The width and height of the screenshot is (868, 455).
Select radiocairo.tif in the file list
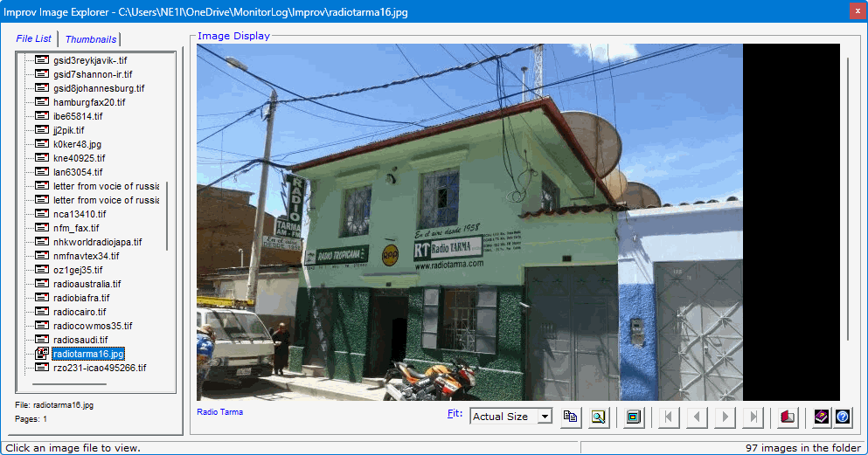(x=80, y=312)
